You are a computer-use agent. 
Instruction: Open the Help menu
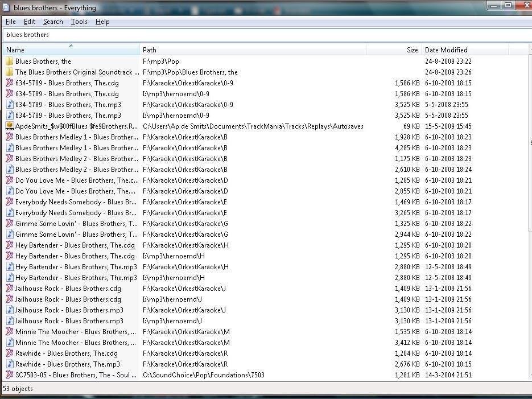pos(102,22)
